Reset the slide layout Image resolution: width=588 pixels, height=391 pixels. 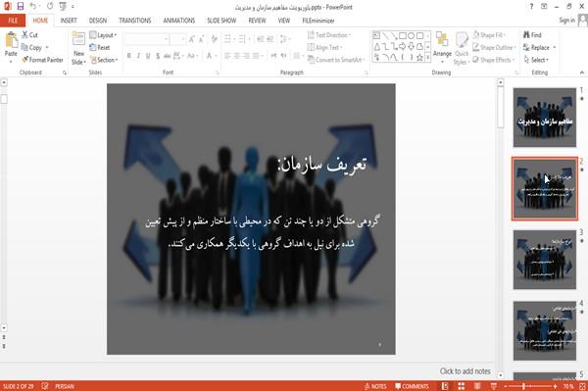click(100, 47)
